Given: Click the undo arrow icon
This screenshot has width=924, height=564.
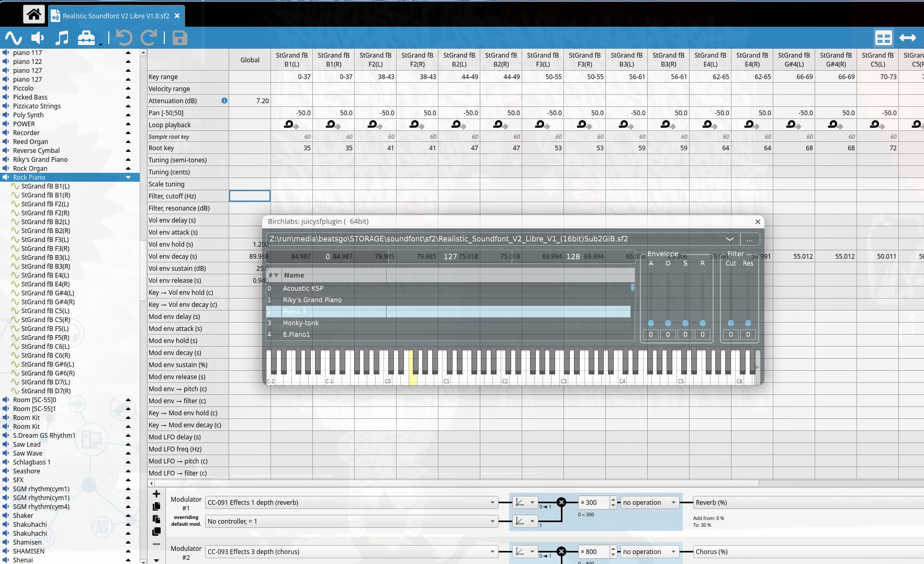Looking at the screenshot, I should 124,38.
